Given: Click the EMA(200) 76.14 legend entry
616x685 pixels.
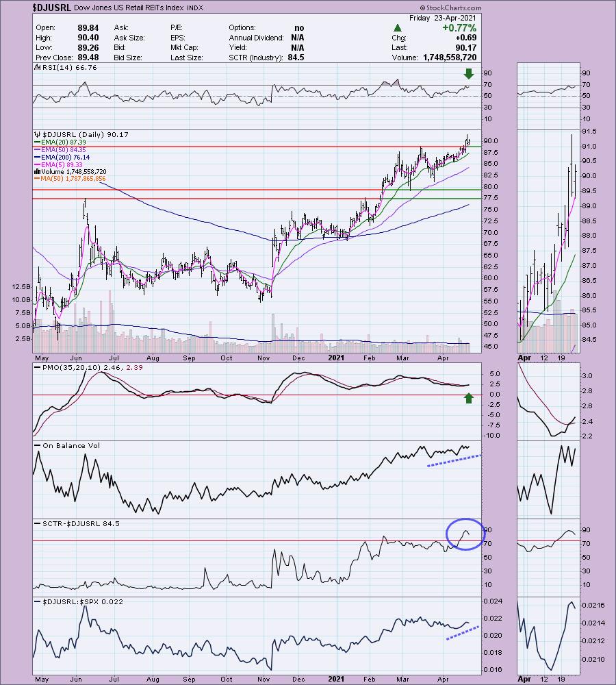Looking at the screenshot, I should 65,158.
